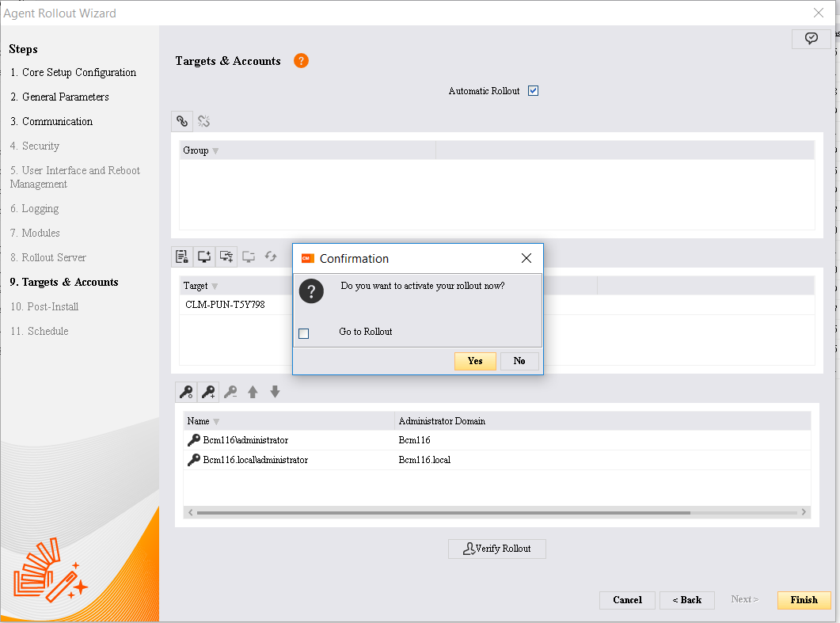Click the feedback chat icon at top right
The image size is (840, 623).
(811, 39)
